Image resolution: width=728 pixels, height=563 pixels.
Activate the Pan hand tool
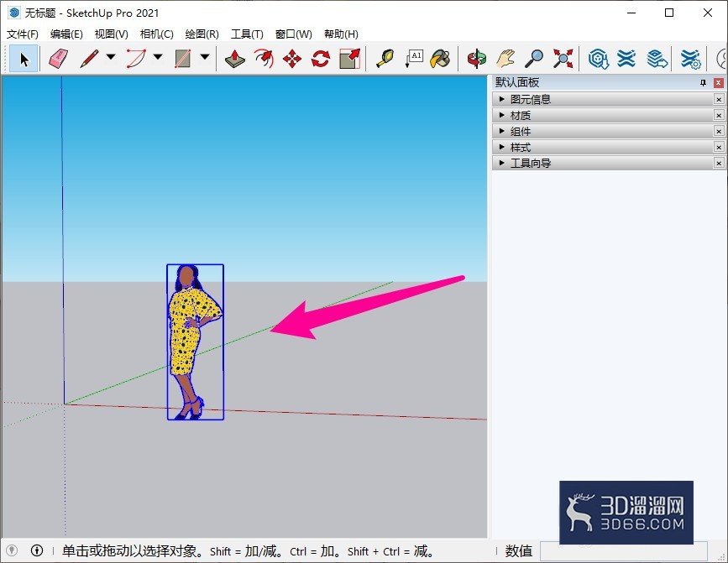(x=505, y=59)
